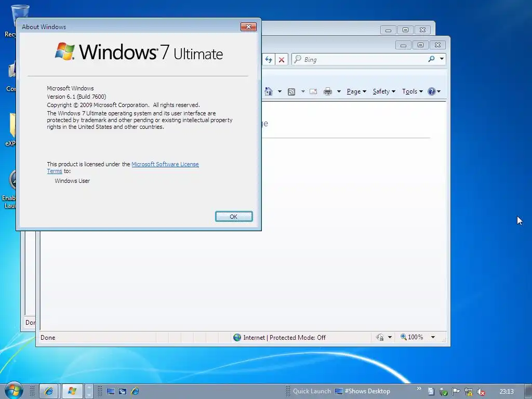Click the muted speaker volume icon
This screenshot has height=399, width=532.
[x=481, y=392]
